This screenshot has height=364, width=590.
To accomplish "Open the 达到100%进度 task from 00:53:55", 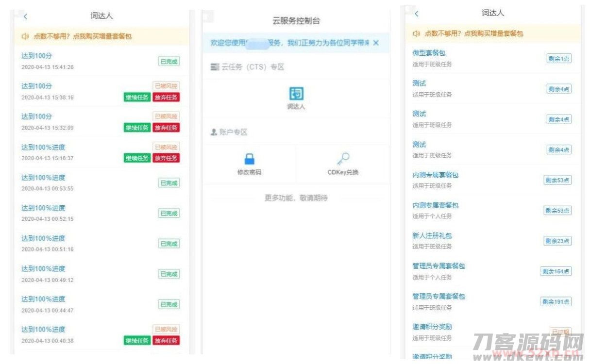I will click(x=43, y=178).
